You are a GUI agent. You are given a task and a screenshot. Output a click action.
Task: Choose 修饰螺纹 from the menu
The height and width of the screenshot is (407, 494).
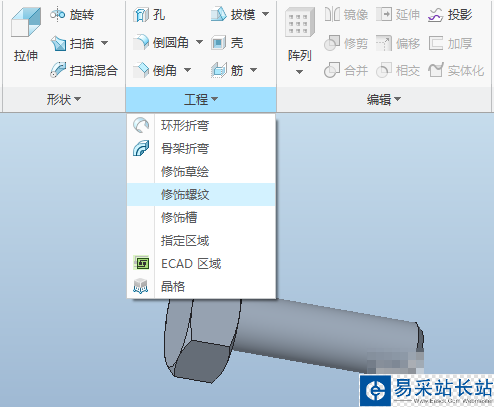click(x=201, y=194)
